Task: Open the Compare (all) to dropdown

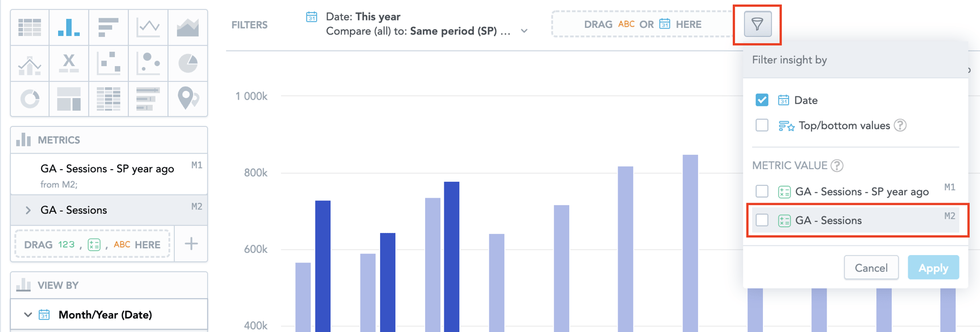Action: (x=524, y=31)
